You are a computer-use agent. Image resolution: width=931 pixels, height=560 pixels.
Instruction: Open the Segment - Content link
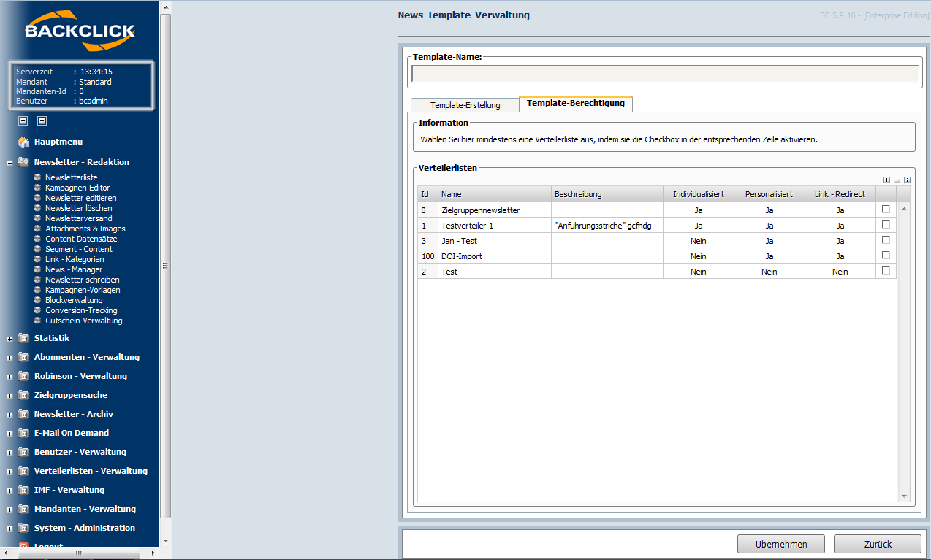point(79,249)
